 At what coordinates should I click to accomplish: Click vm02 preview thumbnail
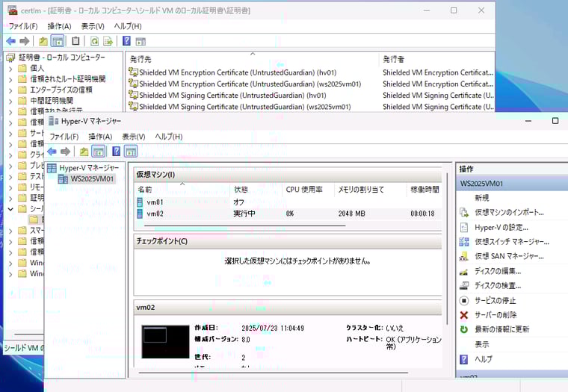pos(166,342)
